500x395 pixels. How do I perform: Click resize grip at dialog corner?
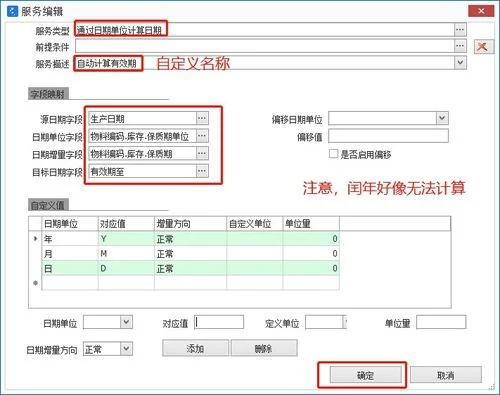point(492,387)
